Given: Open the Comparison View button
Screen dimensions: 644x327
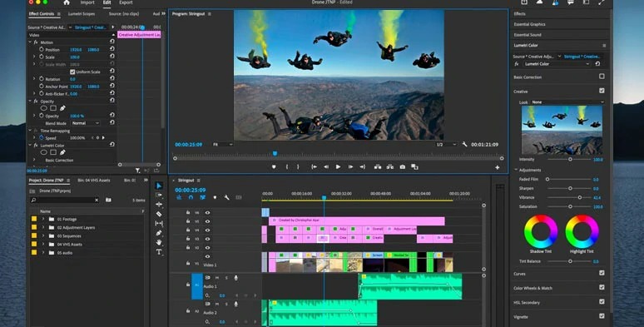Looking at the screenshot, I should click(x=415, y=166).
